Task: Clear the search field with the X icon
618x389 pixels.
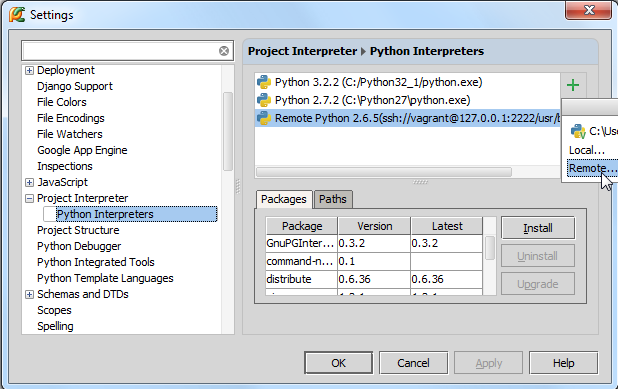Action: tap(224, 51)
